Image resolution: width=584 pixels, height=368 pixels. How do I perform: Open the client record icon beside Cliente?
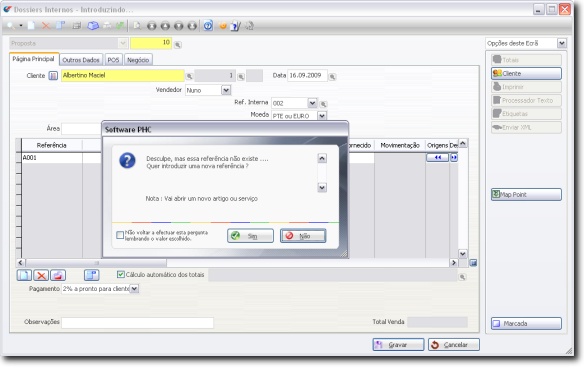click(53, 76)
